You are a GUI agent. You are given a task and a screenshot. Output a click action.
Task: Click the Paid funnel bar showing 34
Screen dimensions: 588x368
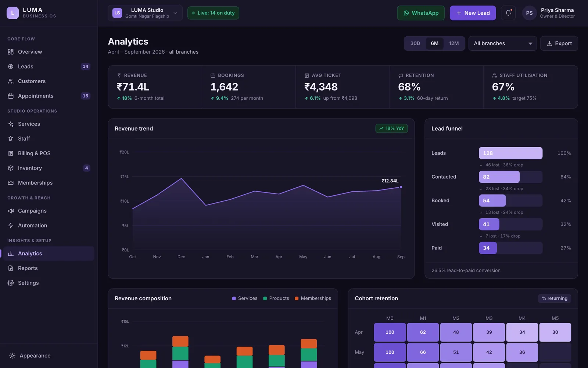pos(488,248)
